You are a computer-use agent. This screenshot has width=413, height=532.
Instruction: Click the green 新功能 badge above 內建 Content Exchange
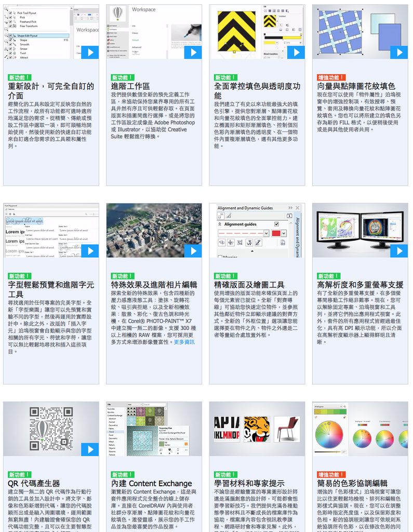point(123,474)
